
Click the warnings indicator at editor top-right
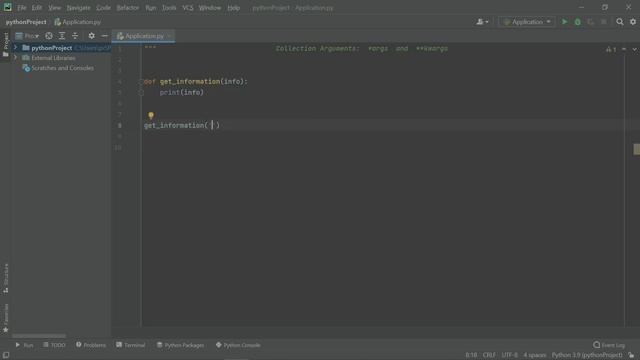(611, 49)
